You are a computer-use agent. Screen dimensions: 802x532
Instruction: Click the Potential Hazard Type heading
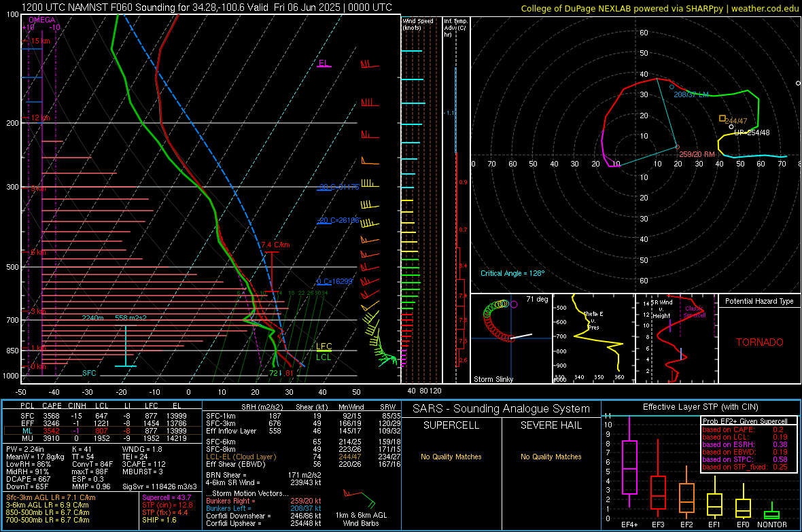(x=759, y=301)
